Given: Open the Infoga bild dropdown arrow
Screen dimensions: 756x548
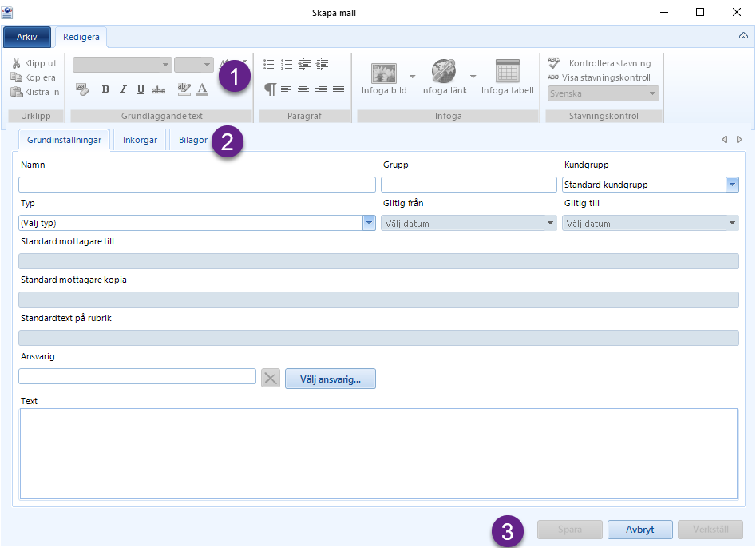Looking at the screenshot, I should (412, 77).
